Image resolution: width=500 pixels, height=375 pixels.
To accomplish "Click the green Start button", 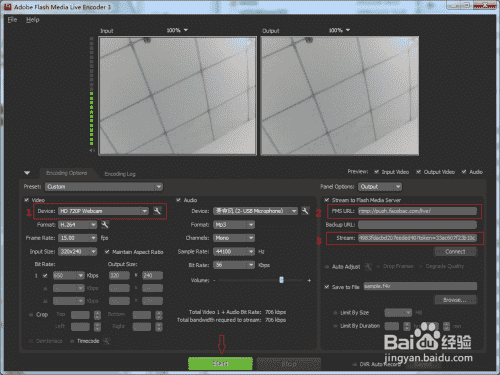I will coord(220,364).
